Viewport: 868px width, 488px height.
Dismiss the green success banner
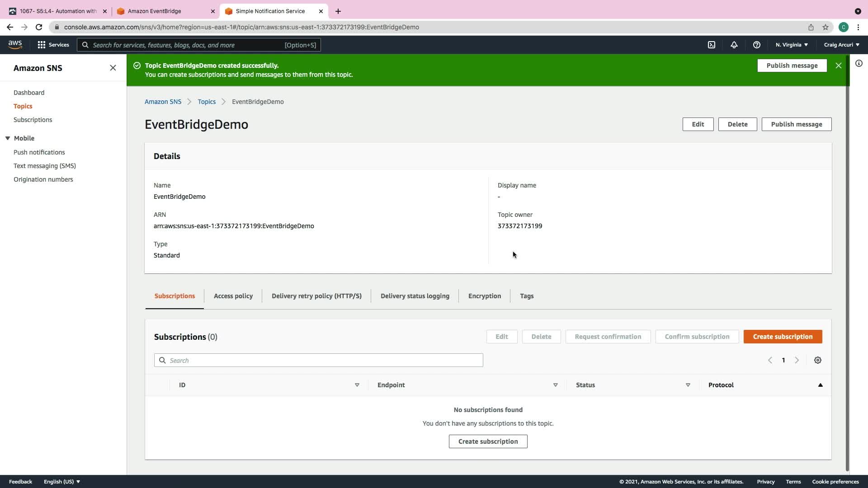(x=838, y=66)
